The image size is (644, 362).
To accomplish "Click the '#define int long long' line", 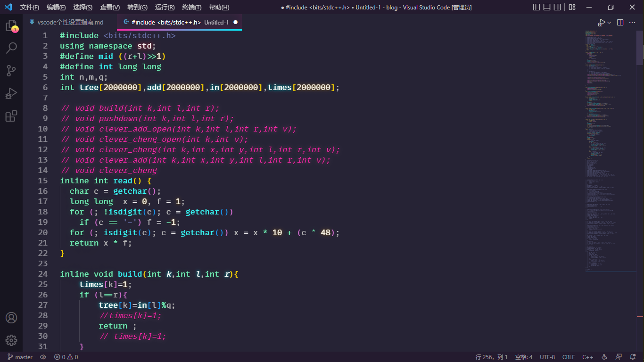I will tap(110, 66).
